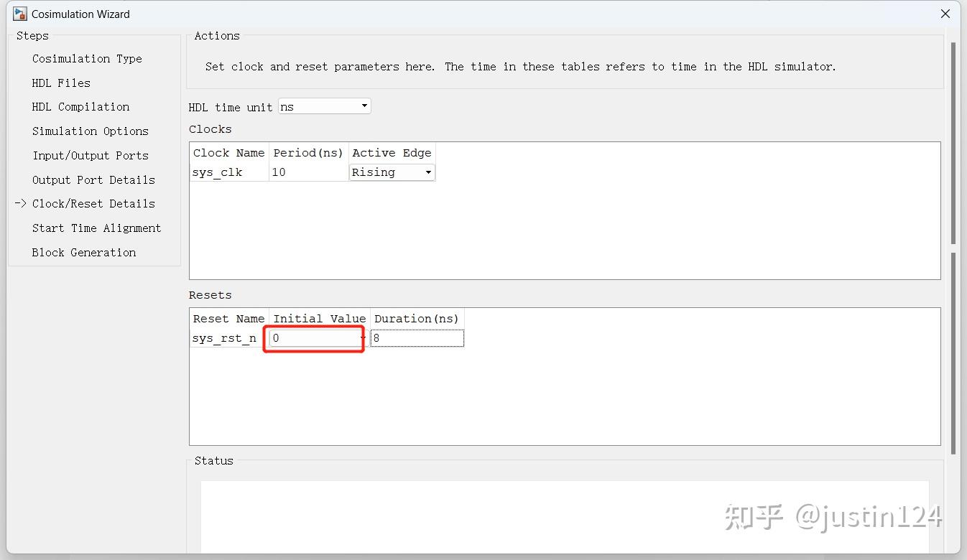Click the Cosimulation Wizard app icon

(20, 14)
